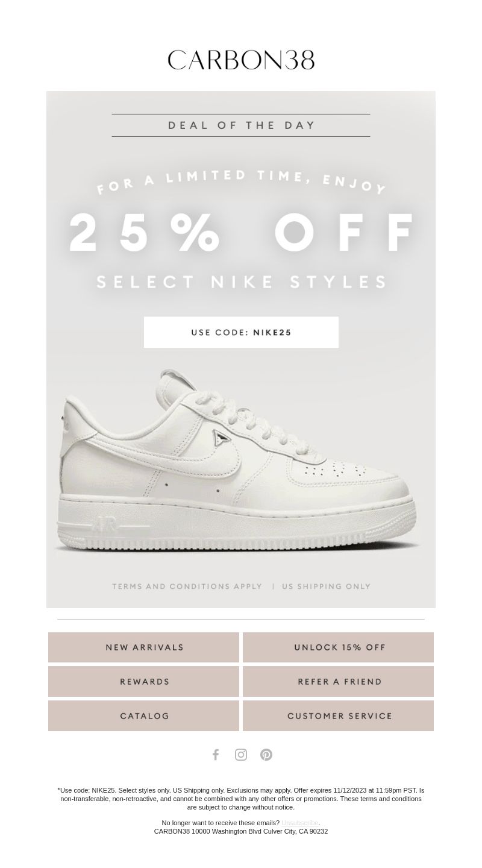Click the CARBON38 Washington Blvd address line
The width and height of the screenshot is (482, 868).
(241, 831)
